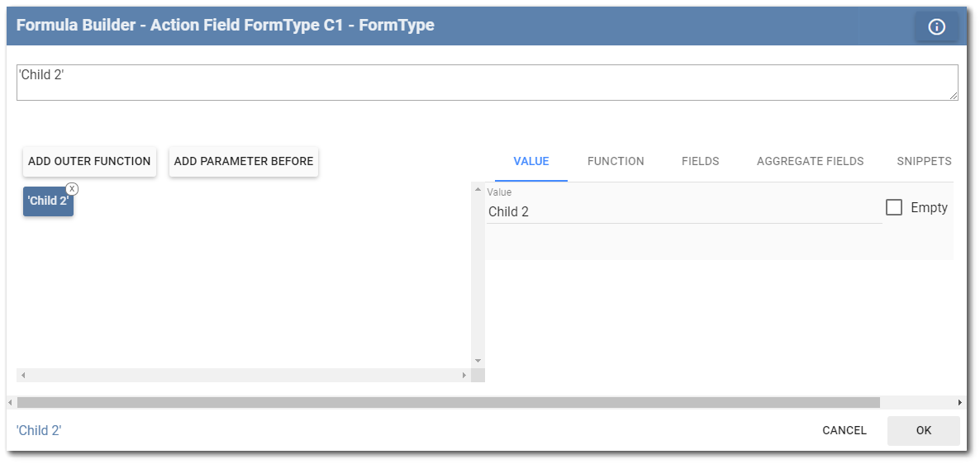This screenshot has height=464, width=980.
Task: Click right arrow of tree panel horizontal scrollbar
Action: pyautogui.click(x=464, y=376)
